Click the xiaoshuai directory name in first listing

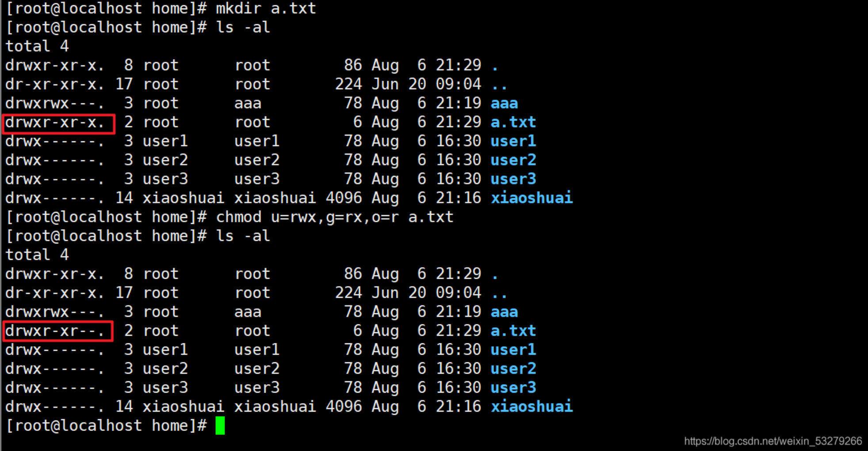(532, 198)
